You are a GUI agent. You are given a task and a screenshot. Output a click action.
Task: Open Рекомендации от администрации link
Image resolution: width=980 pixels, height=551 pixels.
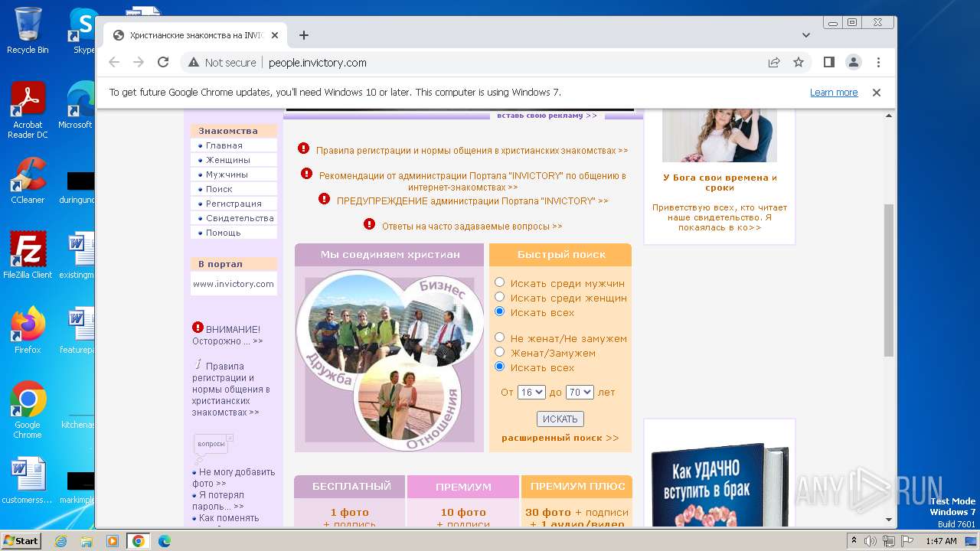(x=472, y=181)
